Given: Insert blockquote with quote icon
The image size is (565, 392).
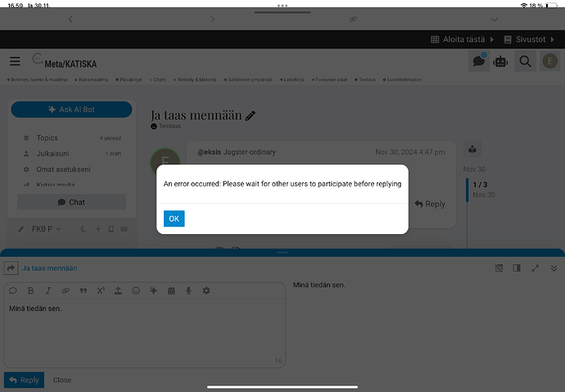Looking at the screenshot, I should pos(84,291).
